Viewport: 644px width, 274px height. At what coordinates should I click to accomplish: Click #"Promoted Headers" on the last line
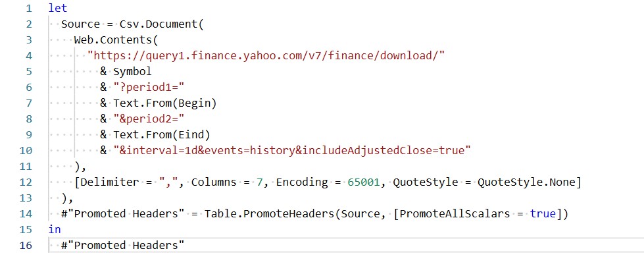coord(122,245)
